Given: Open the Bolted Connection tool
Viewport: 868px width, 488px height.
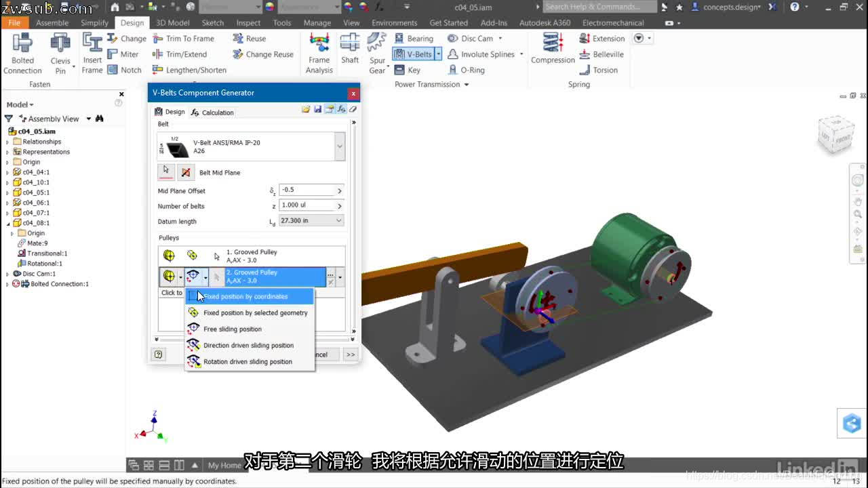Looking at the screenshot, I should point(22,54).
